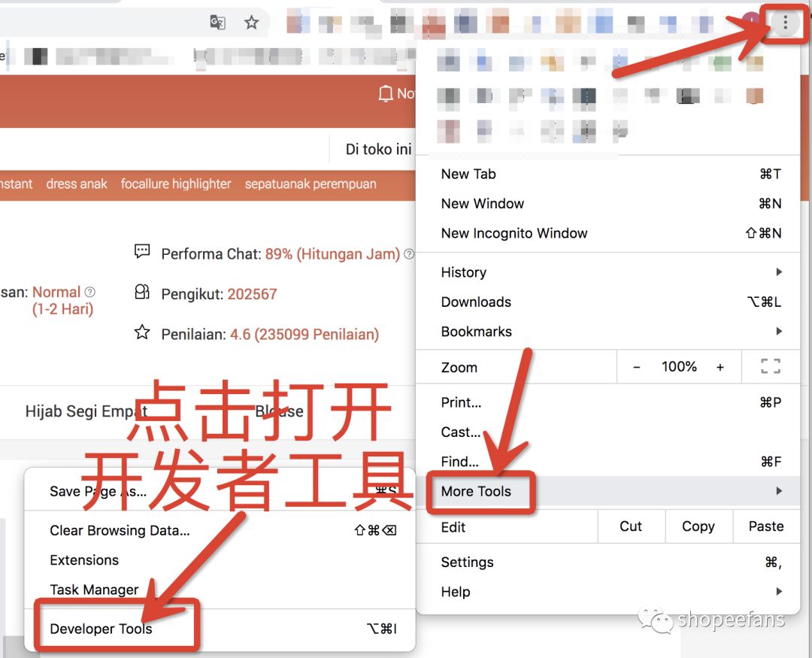Click the rating star beside Penilaian
The height and width of the screenshot is (658, 812).
[142, 332]
